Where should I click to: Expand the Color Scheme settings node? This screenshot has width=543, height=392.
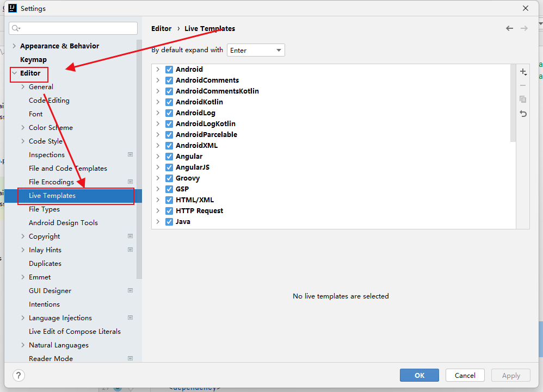22,128
